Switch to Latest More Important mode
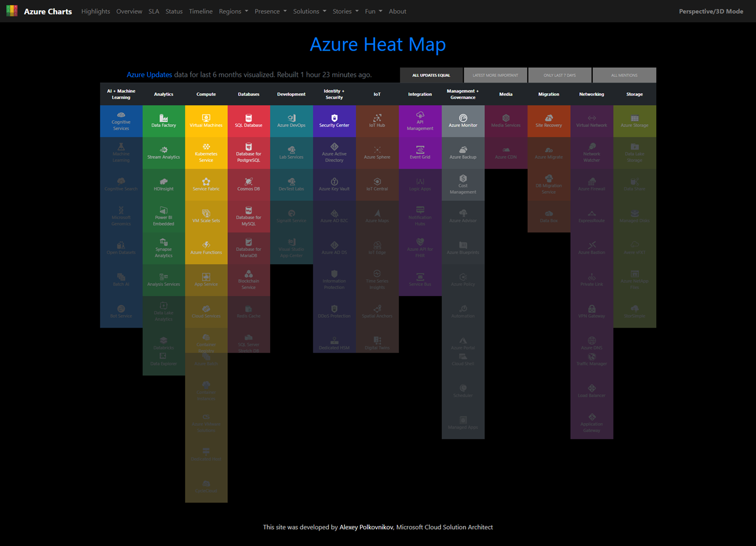756x546 pixels. point(496,75)
